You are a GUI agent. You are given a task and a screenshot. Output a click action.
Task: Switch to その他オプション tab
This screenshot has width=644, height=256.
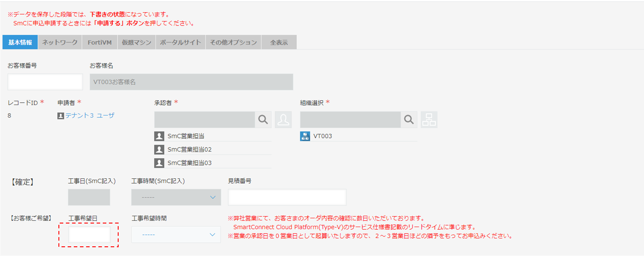click(233, 42)
